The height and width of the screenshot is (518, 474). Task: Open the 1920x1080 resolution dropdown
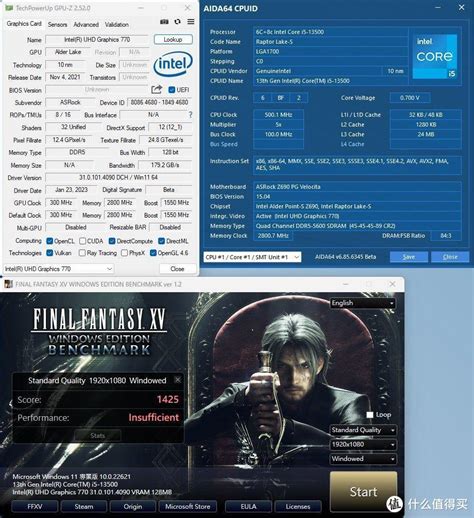(x=363, y=444)
